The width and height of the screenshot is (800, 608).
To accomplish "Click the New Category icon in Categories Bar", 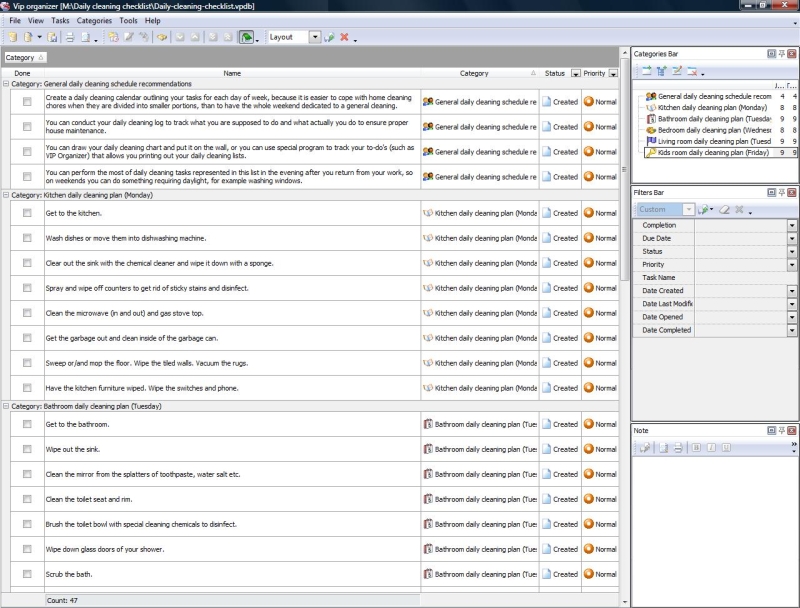I will pyautogui.click(x=645, y=71).
